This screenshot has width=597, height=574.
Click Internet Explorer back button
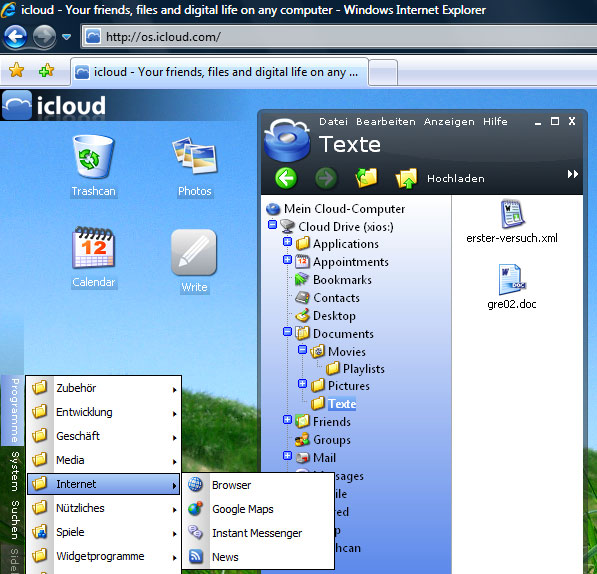(x=15, y=37)
